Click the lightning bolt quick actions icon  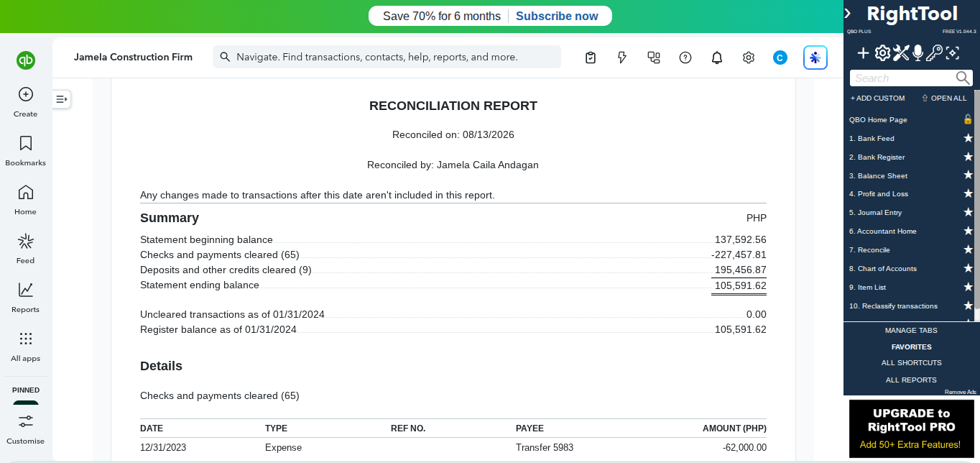[622, 58]
